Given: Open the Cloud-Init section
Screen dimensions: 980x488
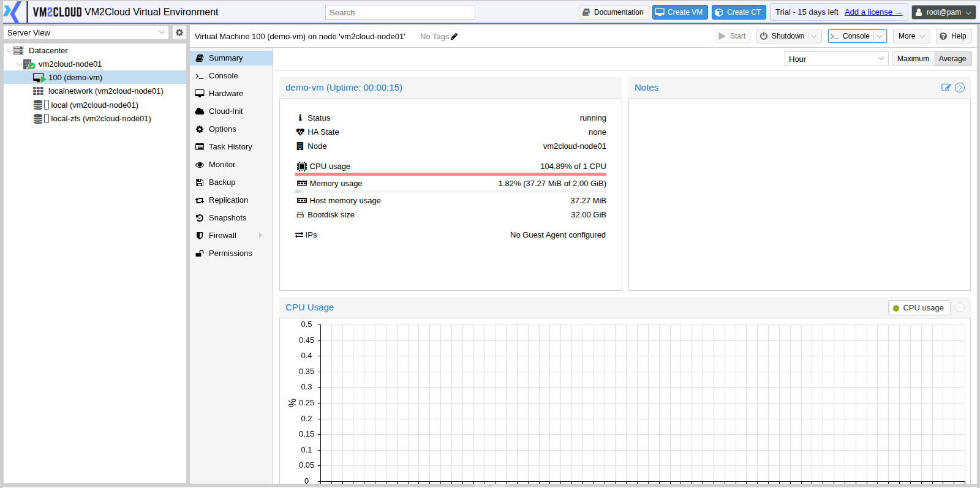Looking at the screenshot, I should coord(231,111).
